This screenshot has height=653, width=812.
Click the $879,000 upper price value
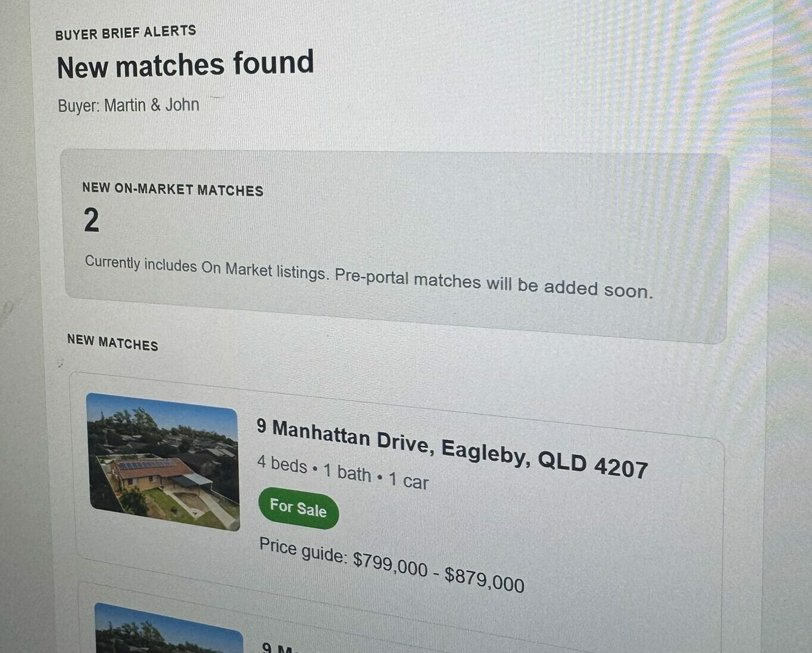485,579
